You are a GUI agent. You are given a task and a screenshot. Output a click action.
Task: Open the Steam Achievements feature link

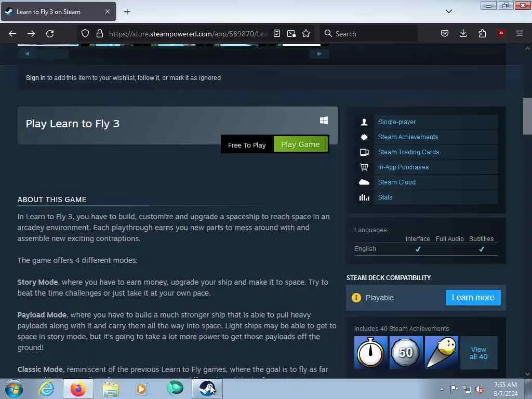tap(408, 137)
